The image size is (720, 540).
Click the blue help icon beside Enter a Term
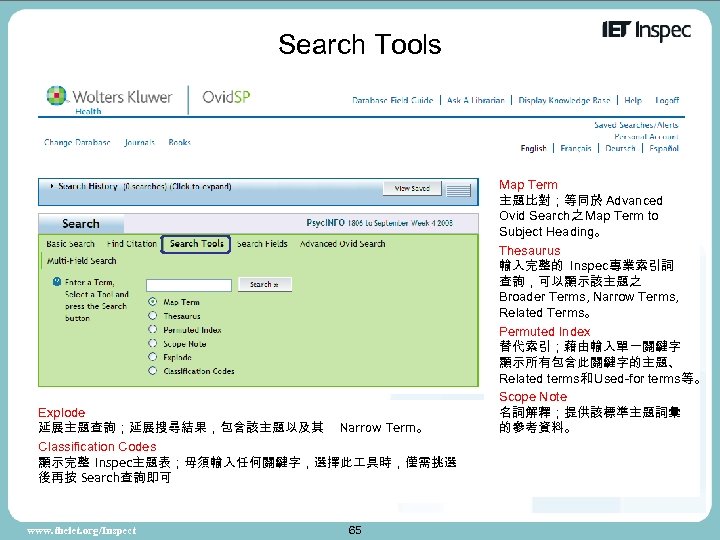tap(57, 281)
